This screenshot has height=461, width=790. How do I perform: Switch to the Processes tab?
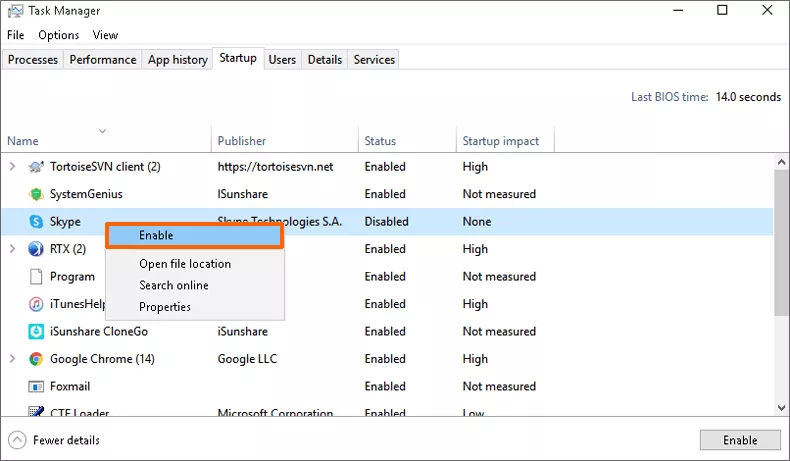tap(33, 59)
